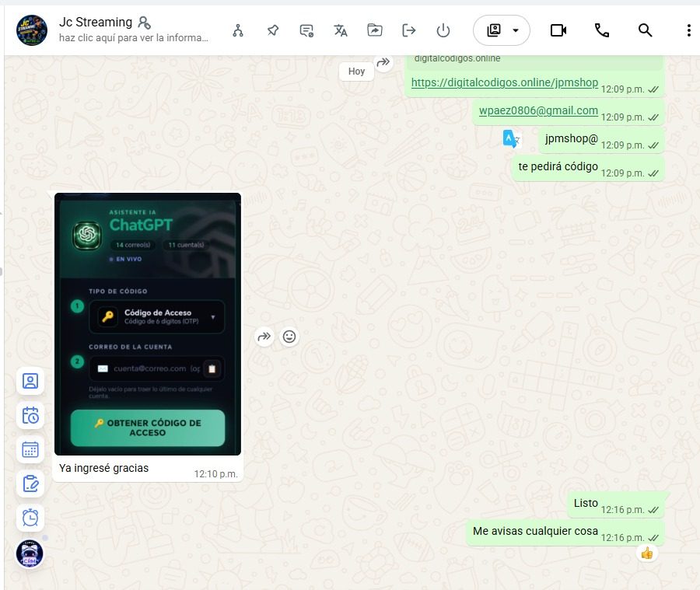
Task: Click the forward-folder icon in header
Action: click(x=375, y=30)
